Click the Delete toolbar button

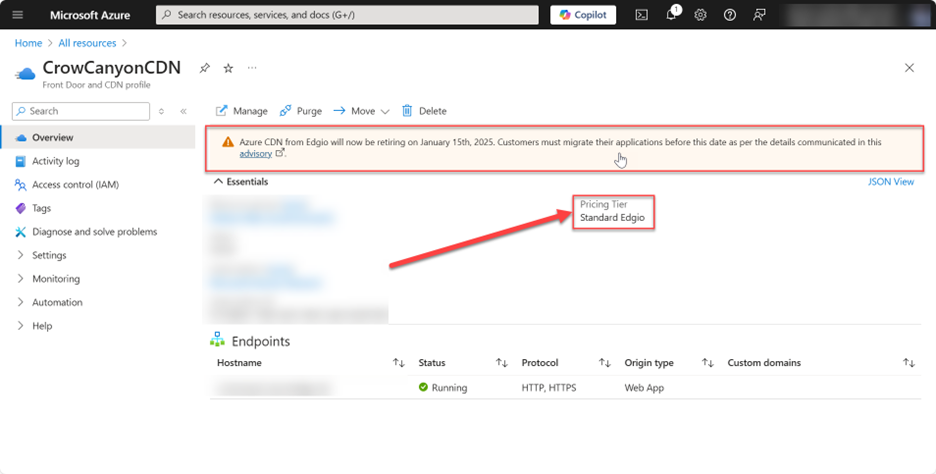pyautogui.click(x=424, y=111)
